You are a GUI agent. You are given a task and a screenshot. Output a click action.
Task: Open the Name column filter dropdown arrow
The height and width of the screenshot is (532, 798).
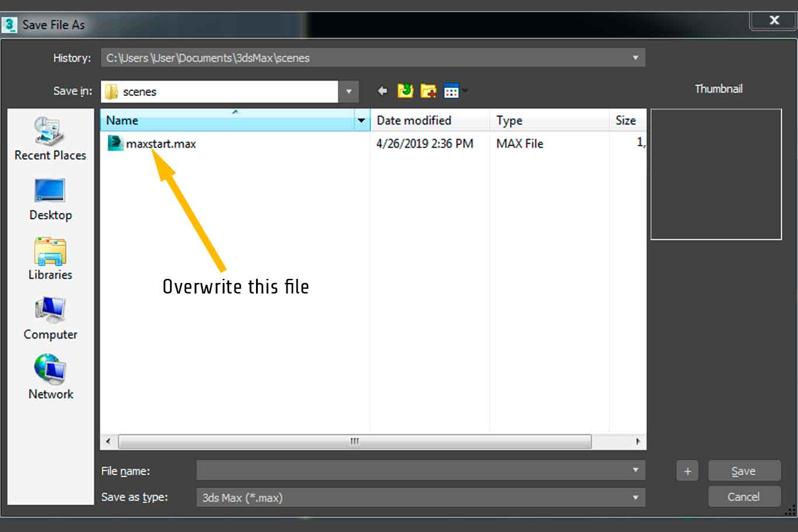pos(361,120)
